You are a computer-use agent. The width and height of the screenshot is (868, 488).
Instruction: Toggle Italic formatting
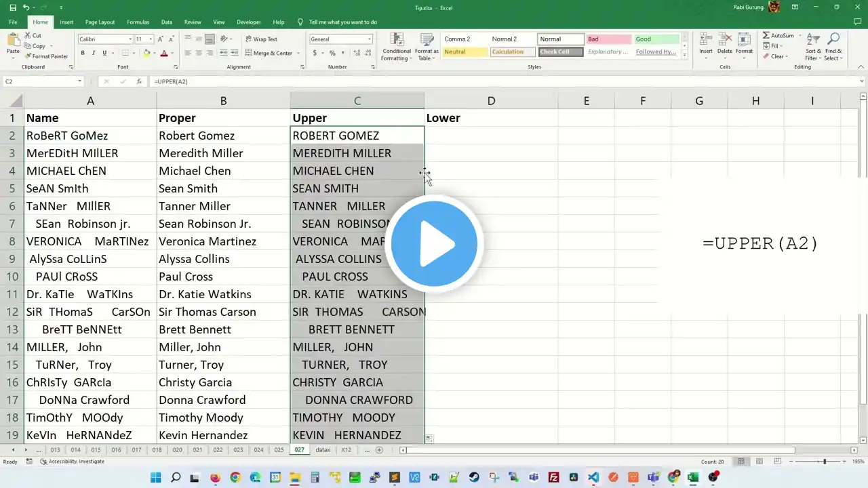(94, 53)
